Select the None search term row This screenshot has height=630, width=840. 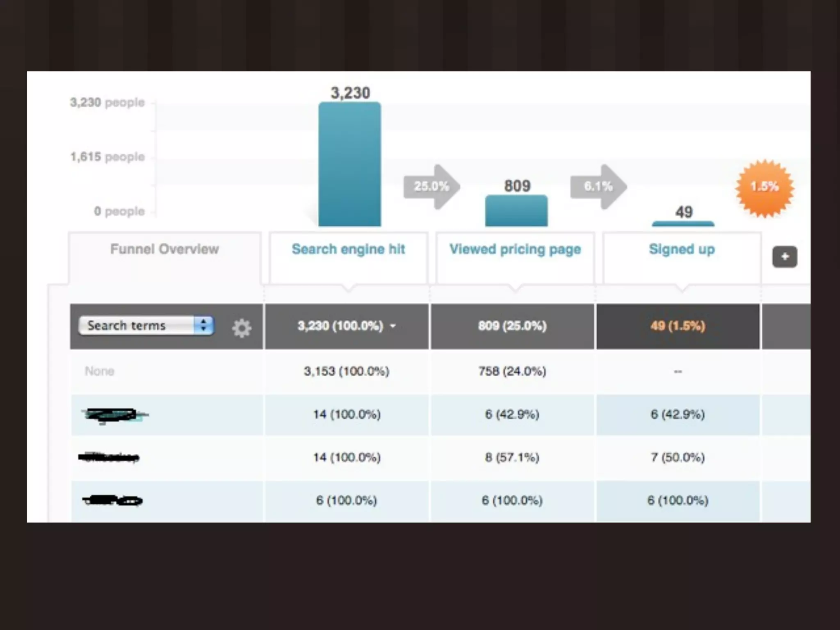[99, 371]
